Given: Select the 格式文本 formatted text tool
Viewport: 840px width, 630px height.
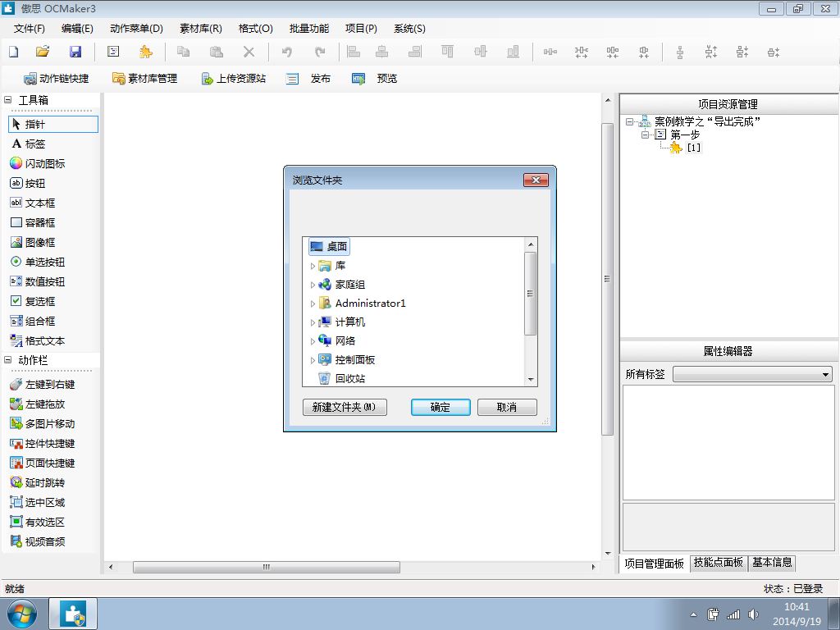Looking at the screenshot, I should [x=38, y=340].
